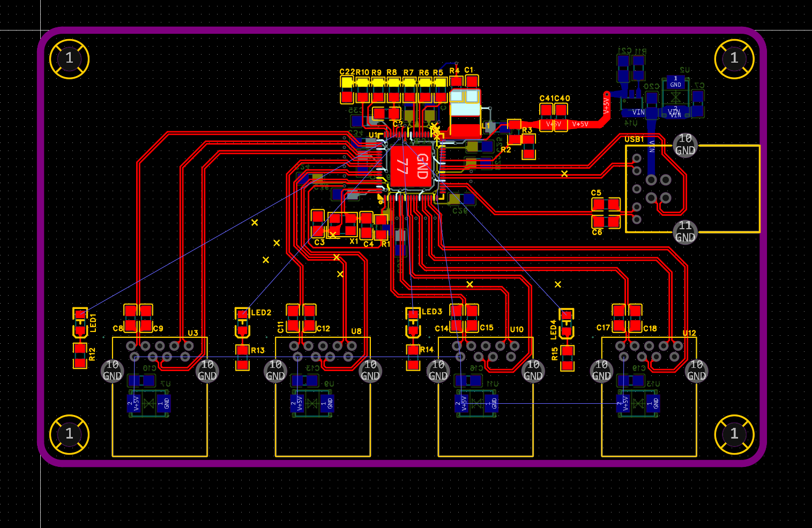Screen dimensions: 812x528
Task: Select resistor R6 in the top row
Action: [425, 90]
